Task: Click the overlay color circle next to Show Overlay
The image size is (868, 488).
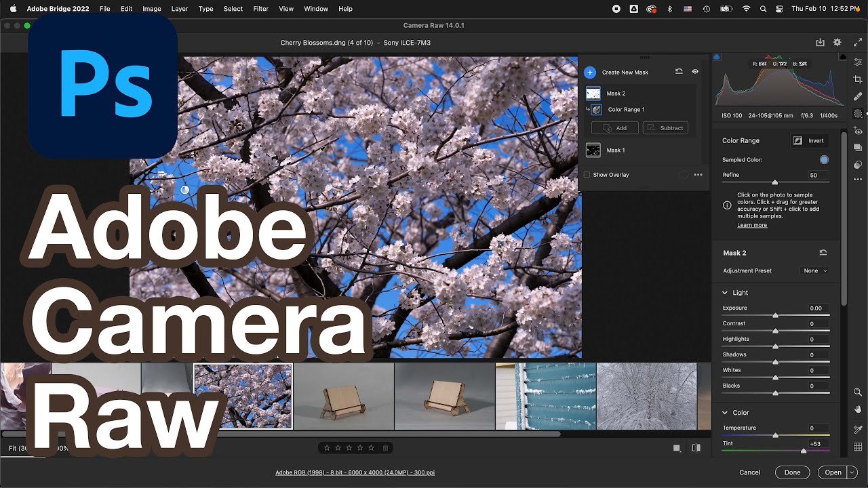Action: coord(684,175)
